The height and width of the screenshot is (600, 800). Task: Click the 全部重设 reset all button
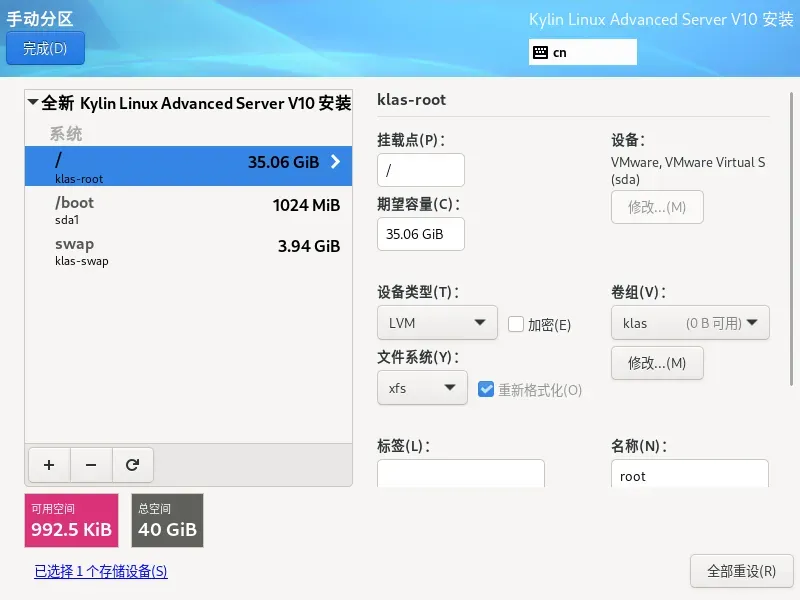coord(741,571)
